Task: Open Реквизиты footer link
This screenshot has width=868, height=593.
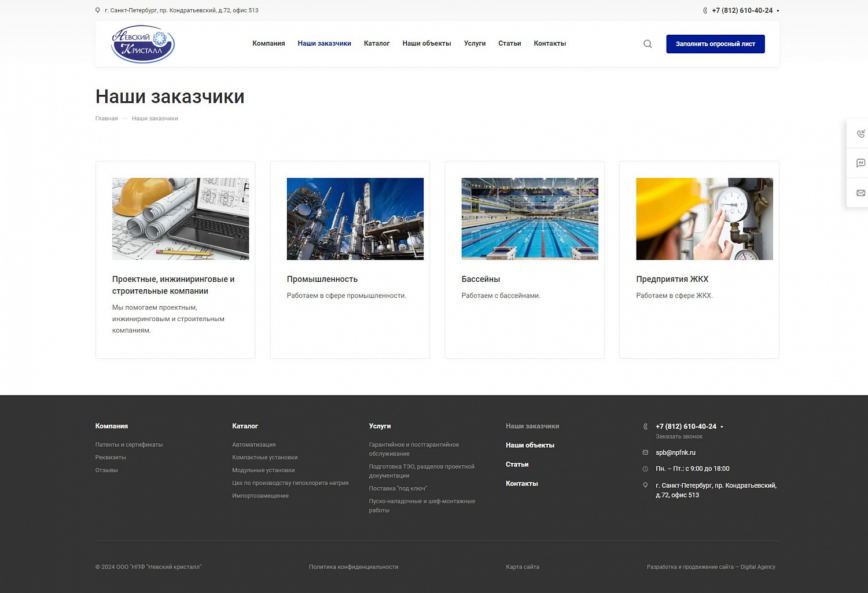Action: (x=111, y=458)
